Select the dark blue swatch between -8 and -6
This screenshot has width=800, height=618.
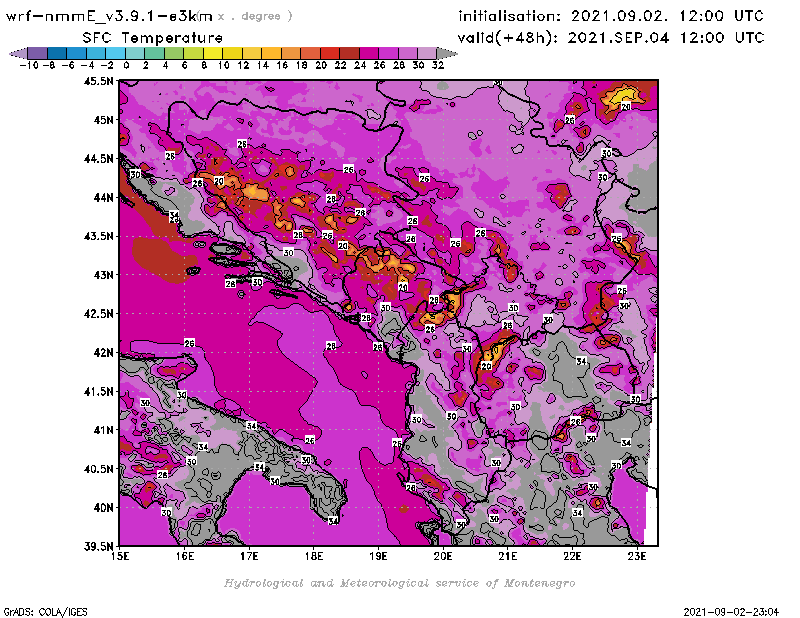pos(57,53)
